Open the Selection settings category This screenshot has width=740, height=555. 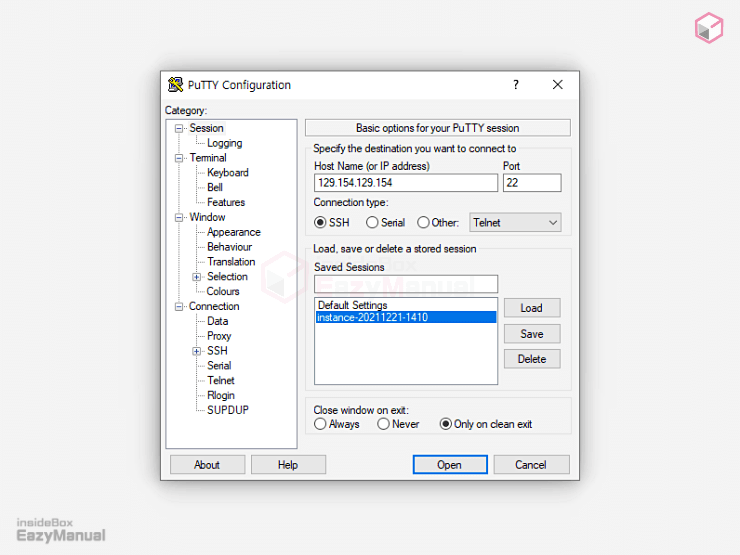click(227, 277)
